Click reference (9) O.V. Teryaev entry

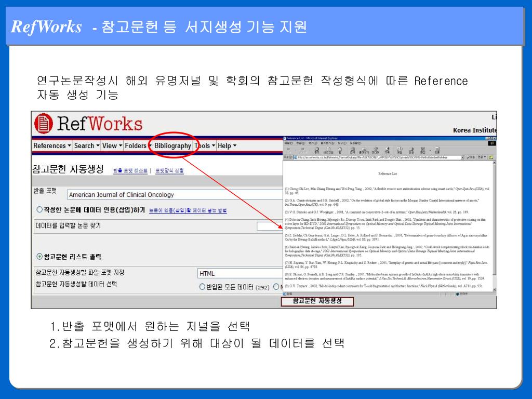(x=384, y=286)
